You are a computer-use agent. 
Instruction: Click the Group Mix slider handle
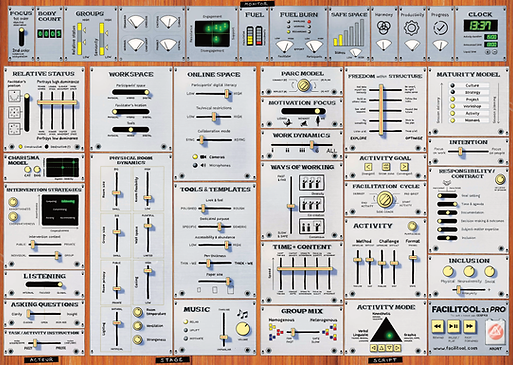click(293, 332)
